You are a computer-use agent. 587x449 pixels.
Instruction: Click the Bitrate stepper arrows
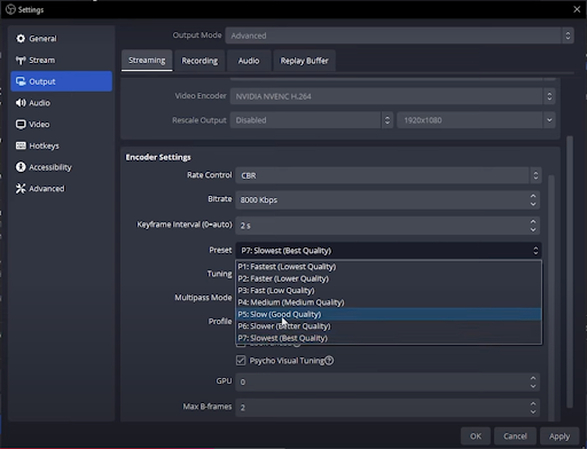click(533, 200)
